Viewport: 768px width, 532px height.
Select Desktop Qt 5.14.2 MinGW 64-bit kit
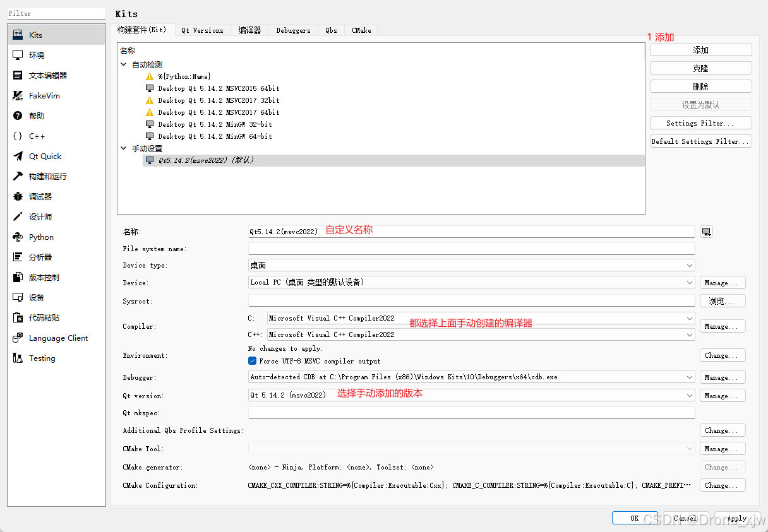coord(215,136)
